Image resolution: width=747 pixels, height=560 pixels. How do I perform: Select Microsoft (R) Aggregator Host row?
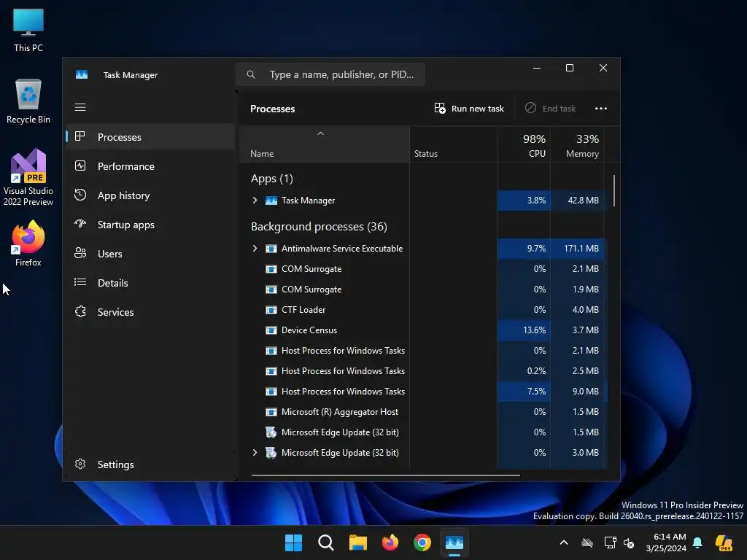coord(422,412)
